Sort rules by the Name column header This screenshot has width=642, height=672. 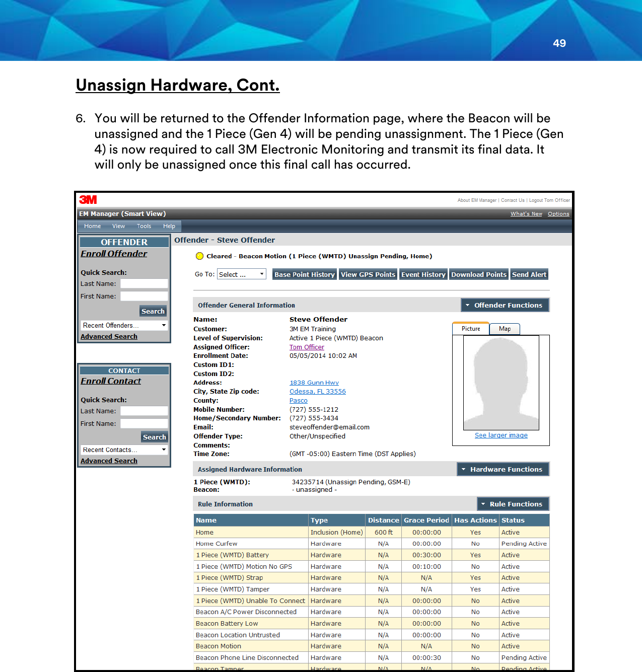[x=251, y=520]
